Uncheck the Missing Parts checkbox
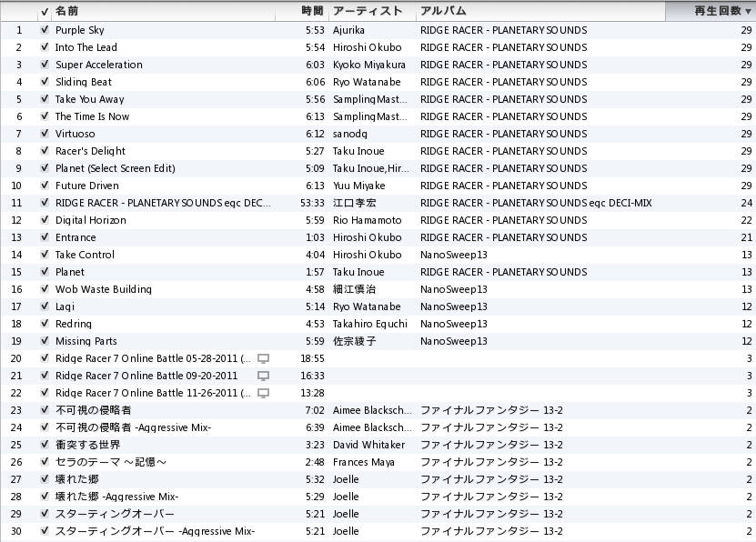The image size is (756, 542). 45,341
